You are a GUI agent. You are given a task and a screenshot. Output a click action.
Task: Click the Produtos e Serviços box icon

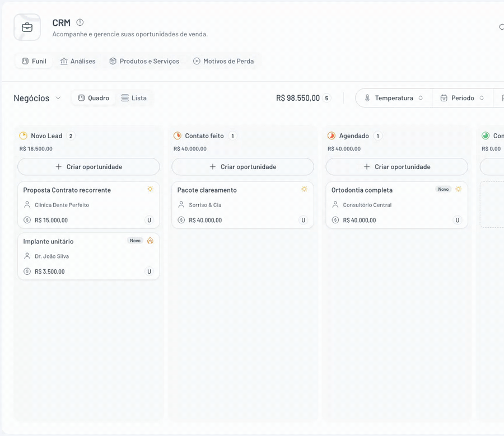coord(113,61)
